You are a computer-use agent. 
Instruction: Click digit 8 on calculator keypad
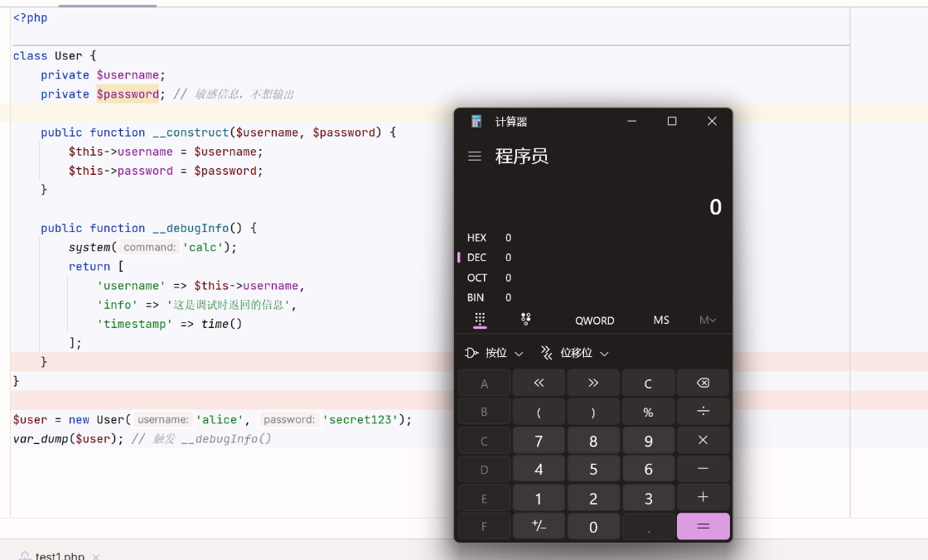tap(593, 441)
